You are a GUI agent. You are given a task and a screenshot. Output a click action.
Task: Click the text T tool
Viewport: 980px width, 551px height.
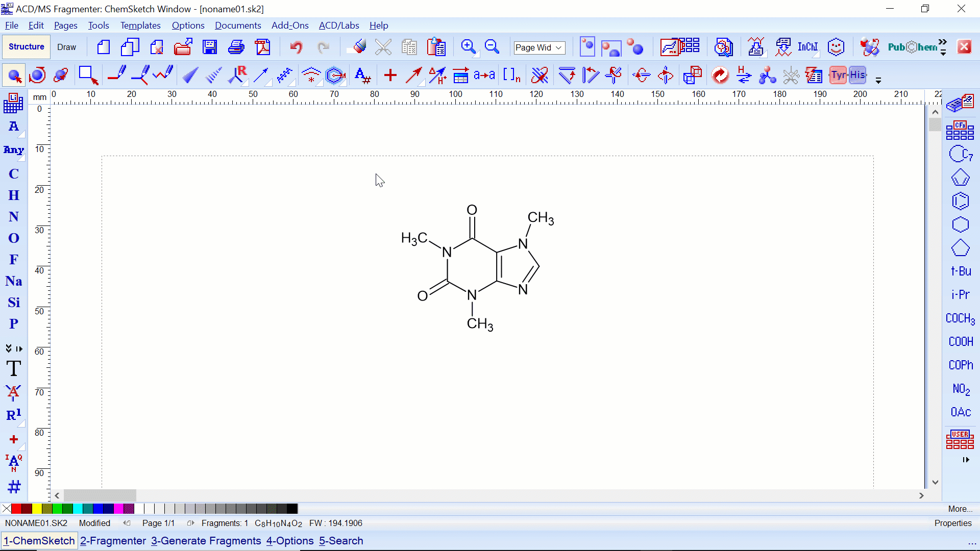pos(14,368)
